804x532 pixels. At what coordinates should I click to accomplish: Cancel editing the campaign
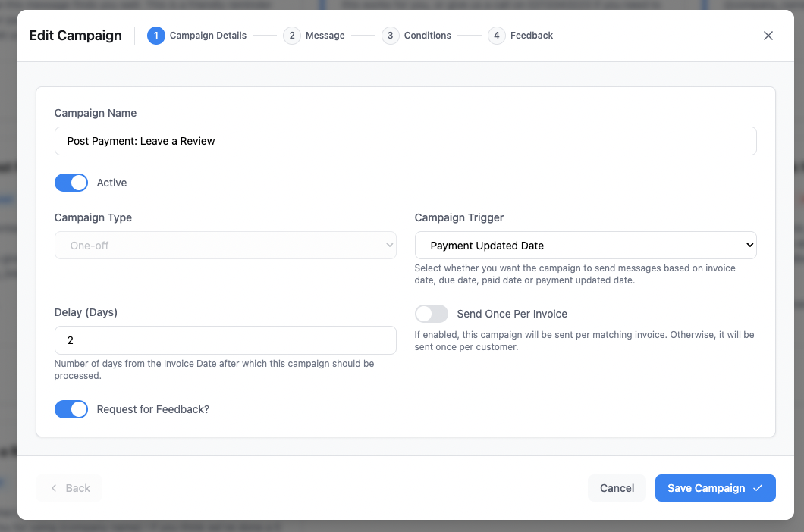[x=617, y=488]
